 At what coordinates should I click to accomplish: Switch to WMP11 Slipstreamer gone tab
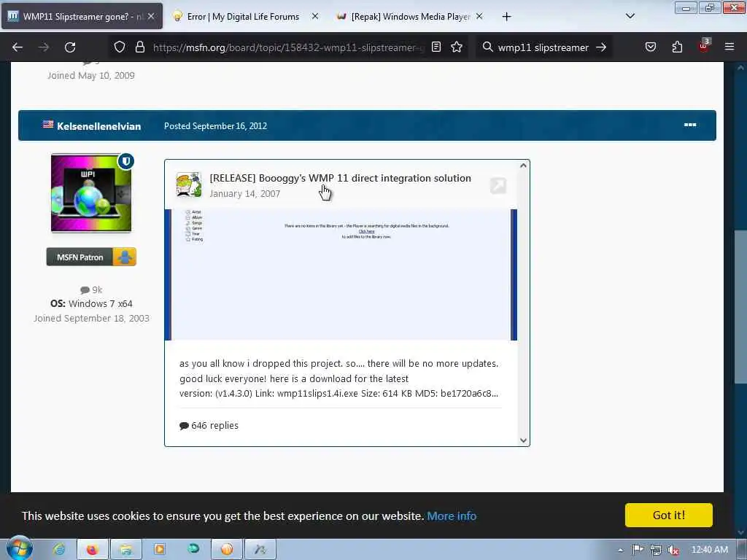(x=82, y=17)
